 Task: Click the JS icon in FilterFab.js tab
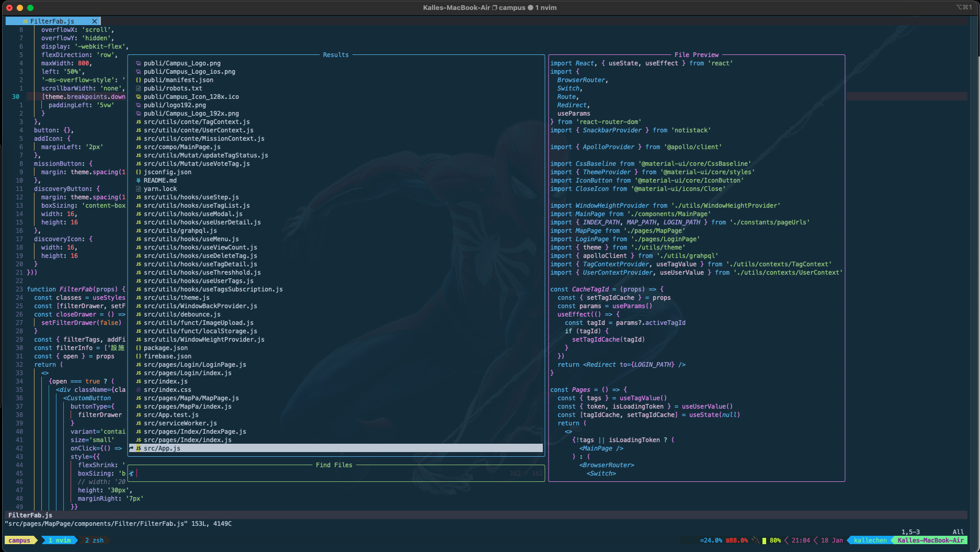pos(25,21)
